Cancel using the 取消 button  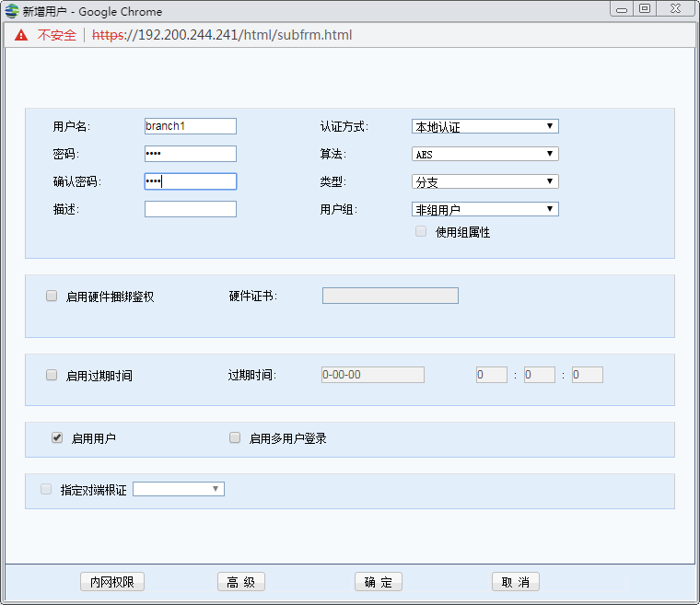click(x=516, y=582)
